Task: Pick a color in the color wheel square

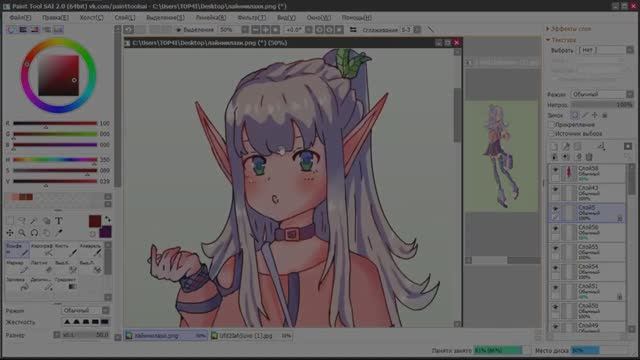Action: point(58,76)
